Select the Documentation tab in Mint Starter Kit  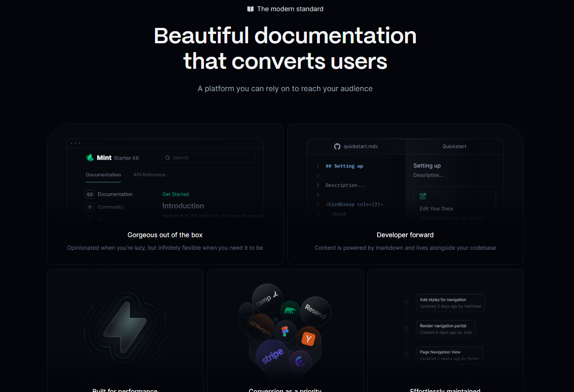click(x=103, y=175)
